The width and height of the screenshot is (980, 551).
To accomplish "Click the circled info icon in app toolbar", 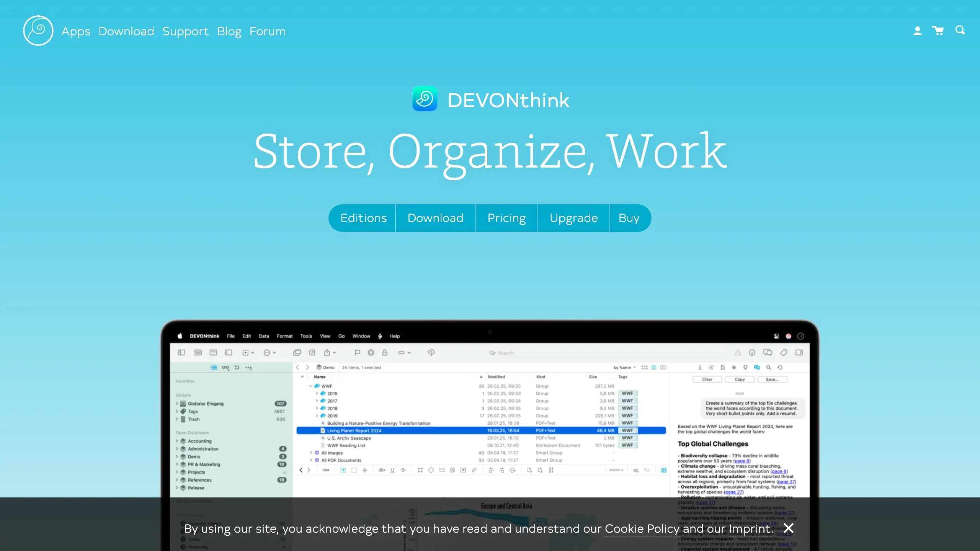I will coord(752,352).
